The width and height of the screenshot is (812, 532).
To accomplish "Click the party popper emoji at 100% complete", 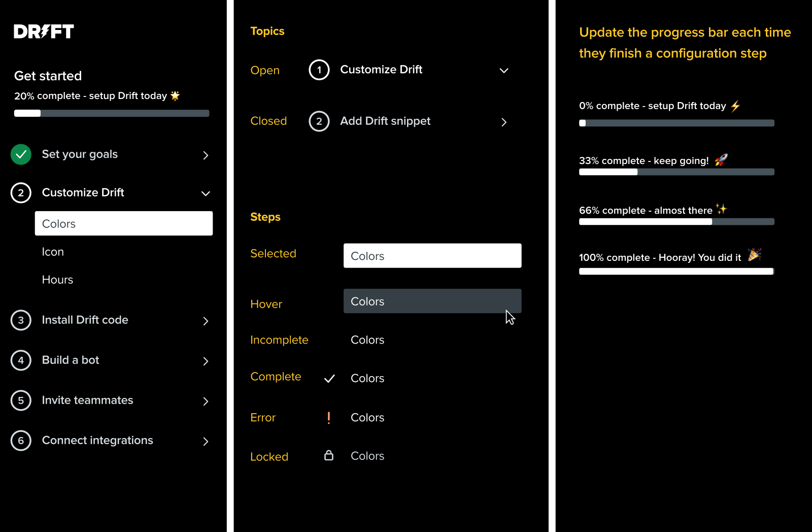I will (x=755, y=254).
